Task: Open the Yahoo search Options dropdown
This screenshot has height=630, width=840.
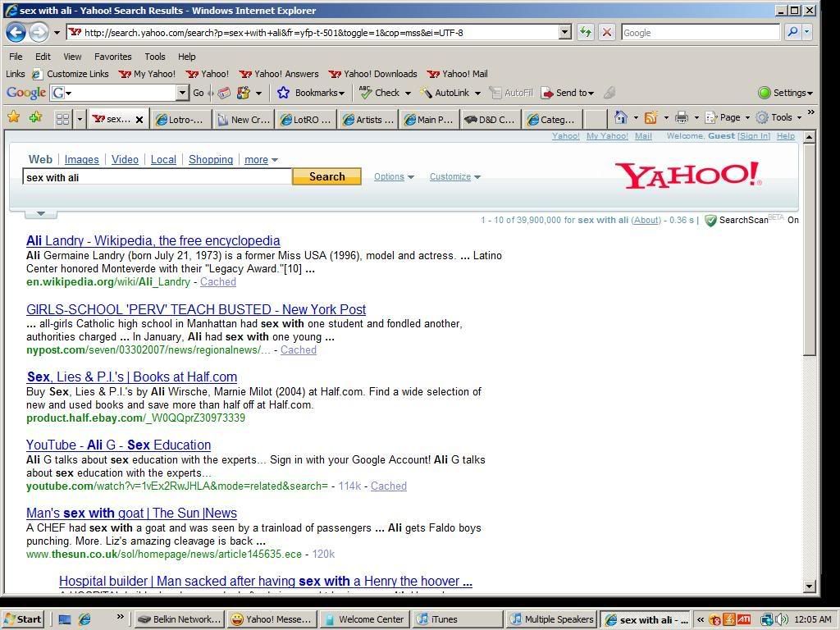Action: [x=394, y=177]
